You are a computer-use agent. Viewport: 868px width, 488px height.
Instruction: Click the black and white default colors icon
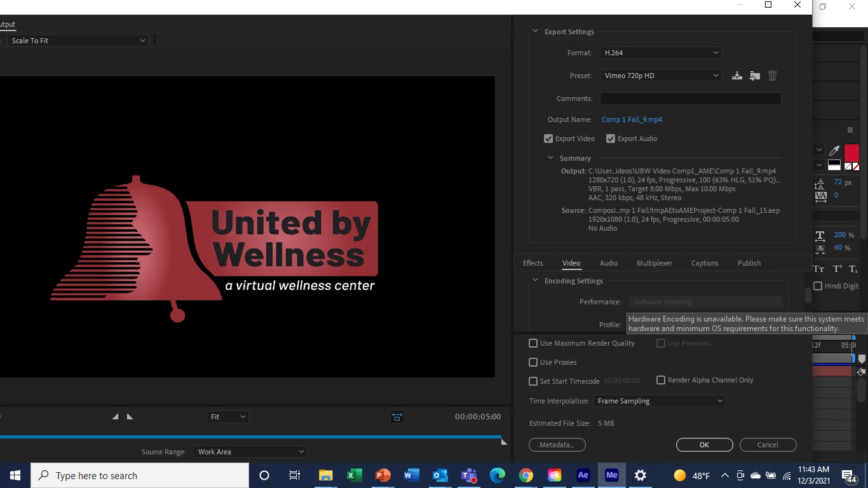click(x=834, y=165)
